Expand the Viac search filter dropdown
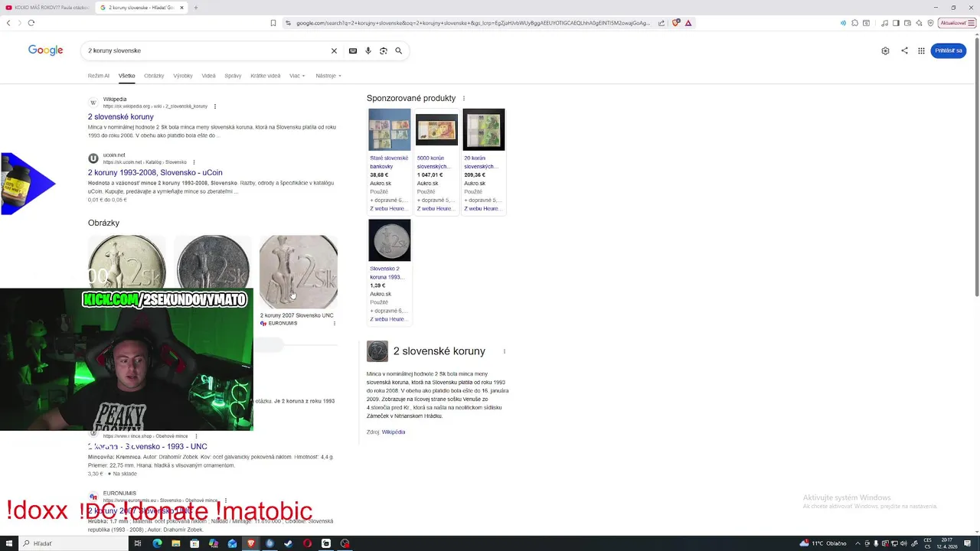The height and width of the screenshot is (551, 980). 297,76
